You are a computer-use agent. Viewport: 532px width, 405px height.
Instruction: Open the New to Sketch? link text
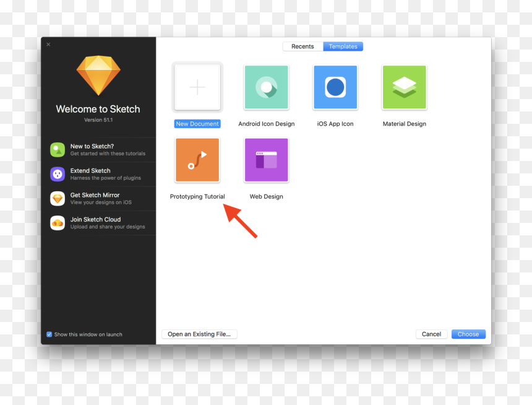point(92,146)
